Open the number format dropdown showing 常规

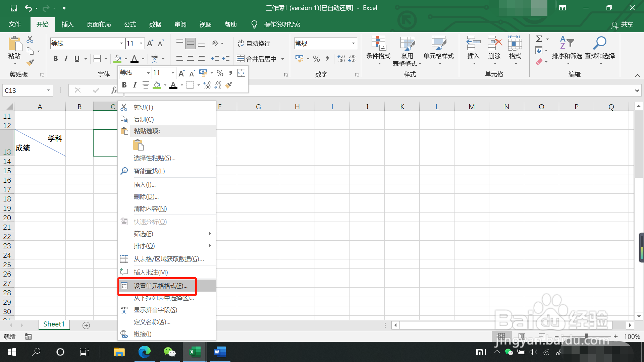(x=353, y=43)
